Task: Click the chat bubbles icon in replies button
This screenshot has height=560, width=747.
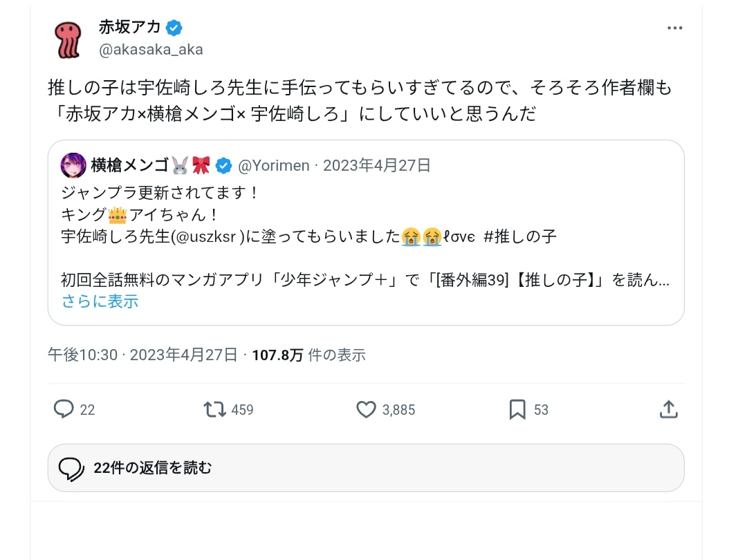Action: [72, 469]
